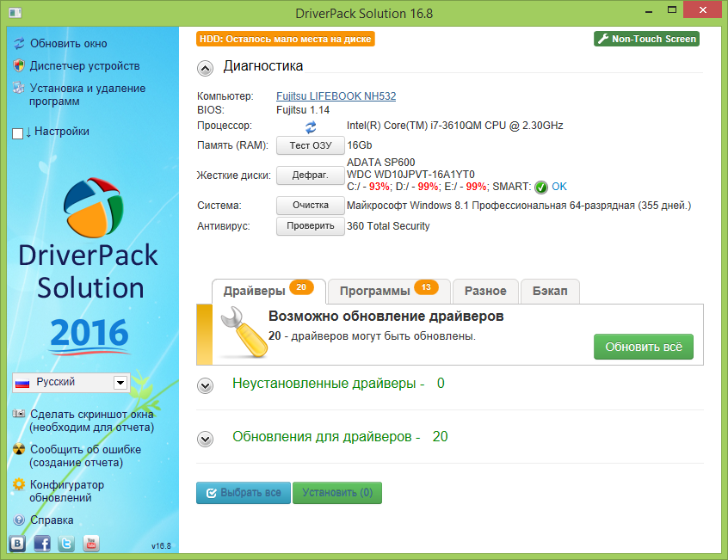
Task: Click the Неустановленные драйверы heading text
Action: 329,384
